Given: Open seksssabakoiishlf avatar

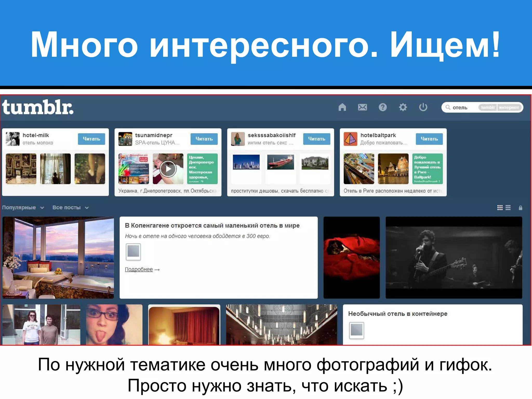Looking at the screenshot, I should 238,139.
